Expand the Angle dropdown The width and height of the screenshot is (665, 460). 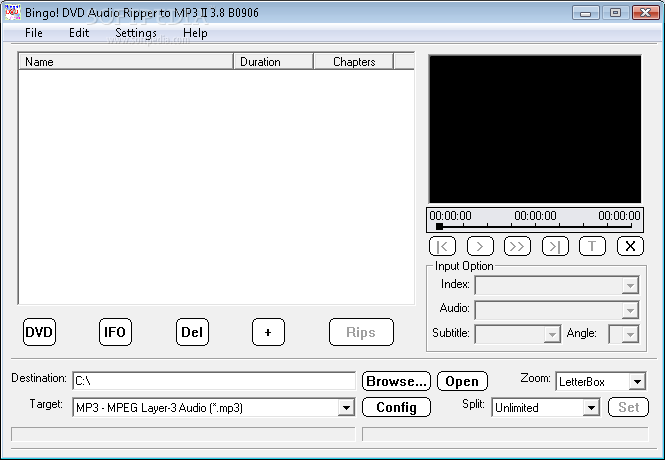(630, 335)
